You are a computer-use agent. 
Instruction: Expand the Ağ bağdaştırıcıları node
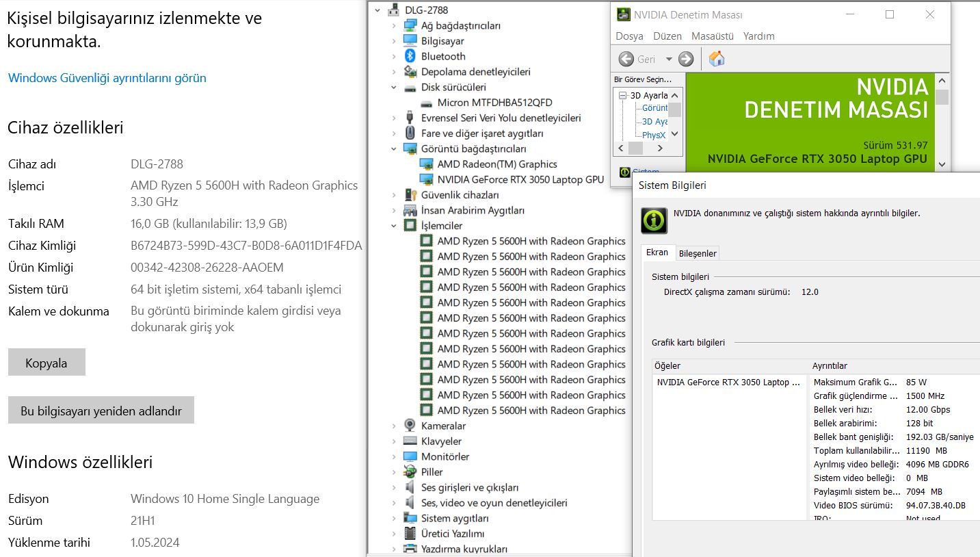[394, 26]
